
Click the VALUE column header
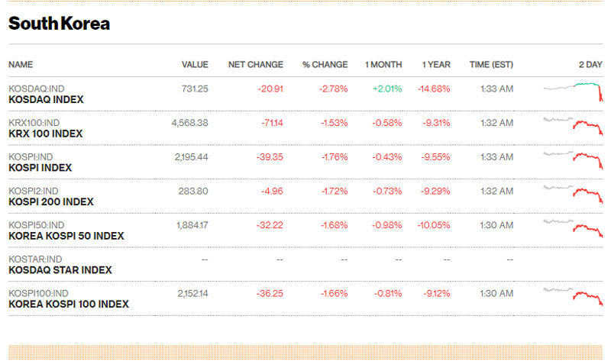(x=195, y=65)
